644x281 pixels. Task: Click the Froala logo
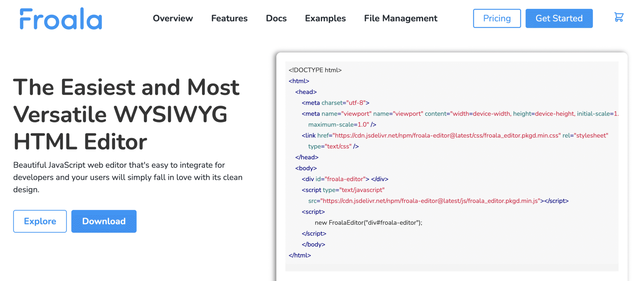[61, 19]
